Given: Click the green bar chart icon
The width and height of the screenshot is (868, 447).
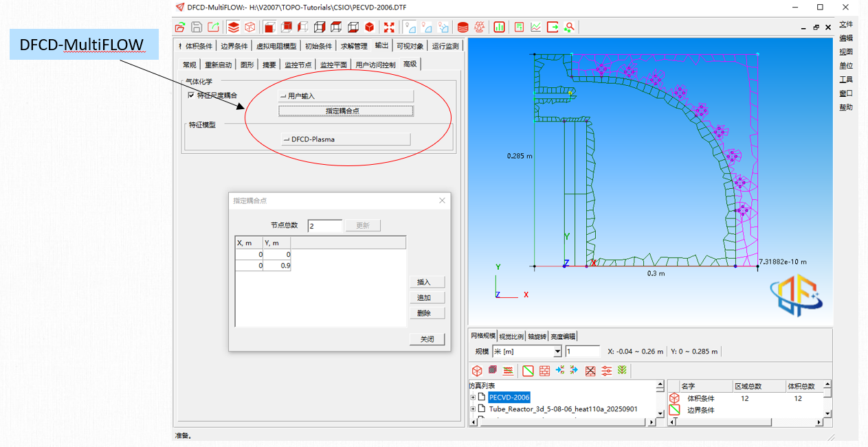Looking at the screenshot, I should 499,27.
